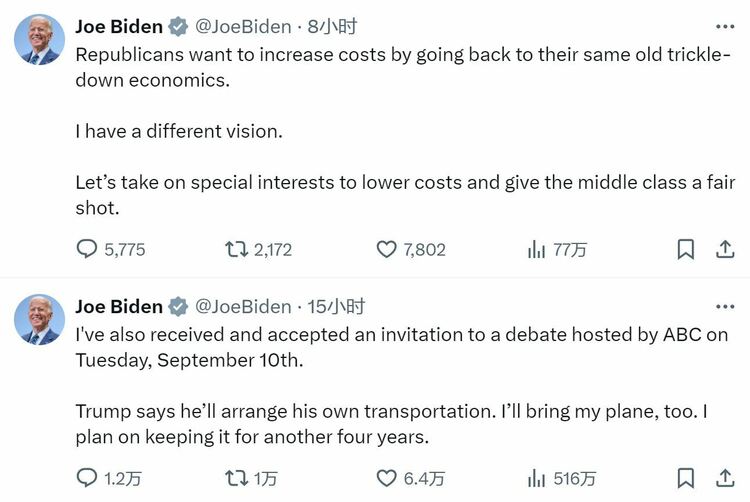750x502 pixels.
Task: Share the first Joe Biden tweet
Action: click(725, 249)
